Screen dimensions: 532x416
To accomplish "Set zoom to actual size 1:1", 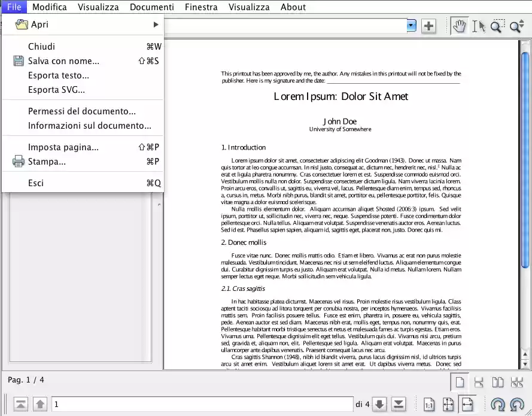I will (429, 405).
